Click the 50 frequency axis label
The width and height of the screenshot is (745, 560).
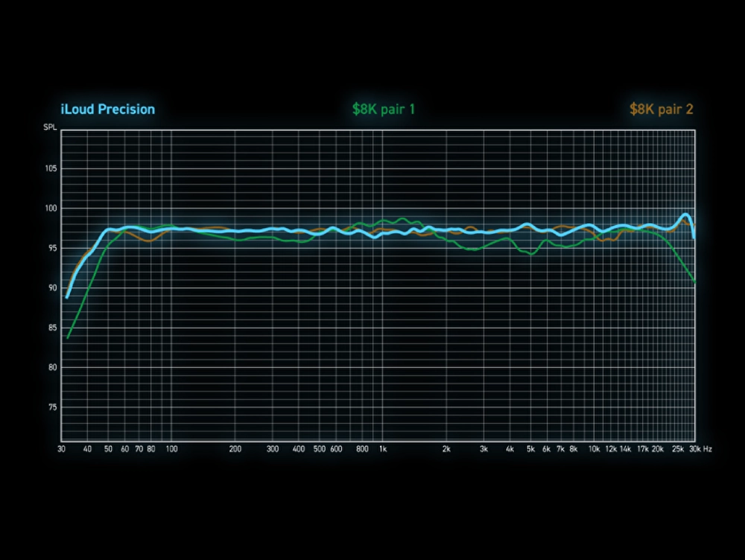pyautogui.click(x=108, y=450)
